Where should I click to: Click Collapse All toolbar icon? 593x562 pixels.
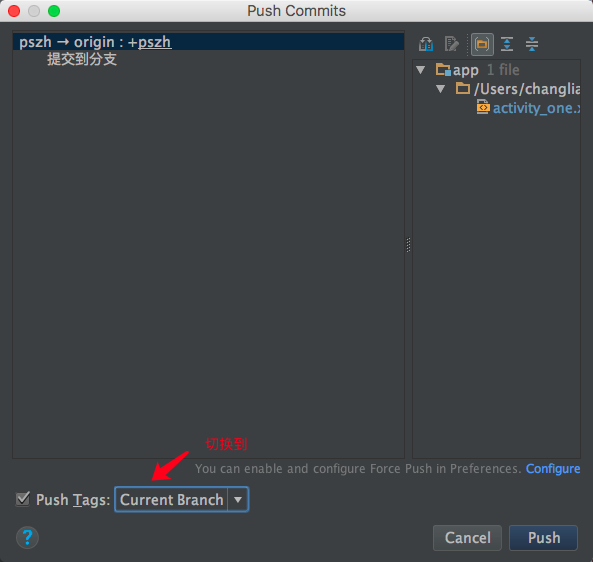tap(532, 44)
